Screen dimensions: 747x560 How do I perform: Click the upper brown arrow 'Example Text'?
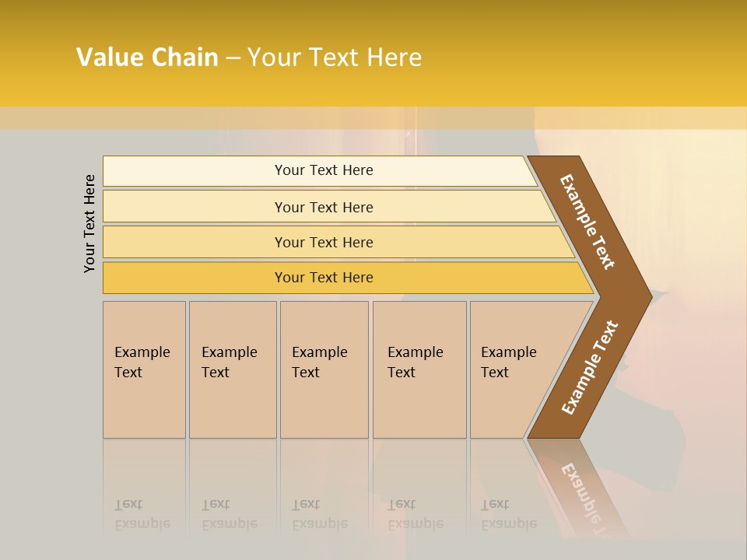pyautogui.click(x=588, y=221)
